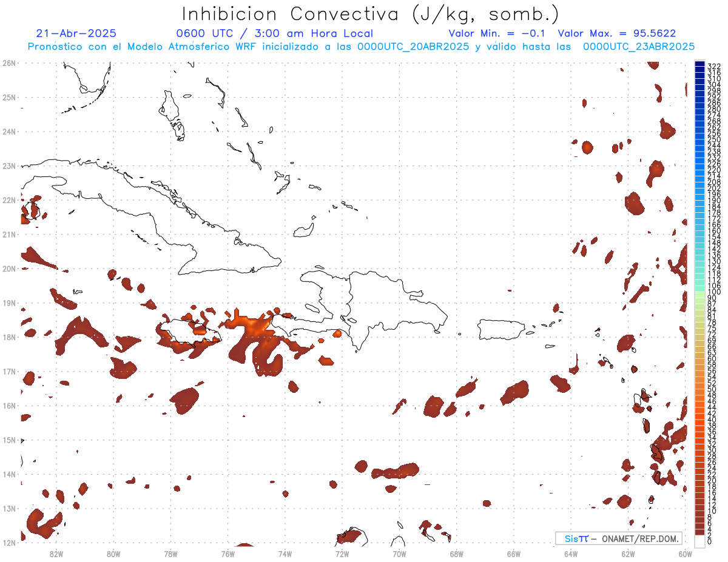Click the 23N latitude label
The height and width of the screenshot is (562, 728).
9,166
